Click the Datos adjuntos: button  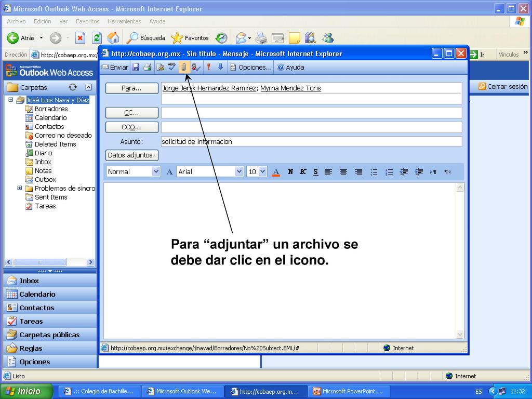131,155
